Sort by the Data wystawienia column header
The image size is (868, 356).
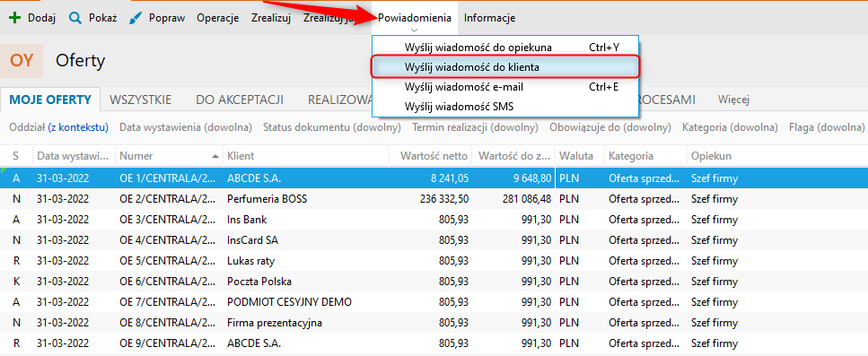(x=74, y=156)
